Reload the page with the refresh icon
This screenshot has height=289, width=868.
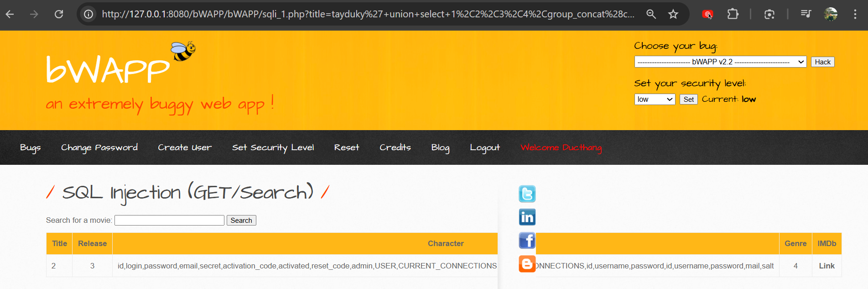coord(59,14)
